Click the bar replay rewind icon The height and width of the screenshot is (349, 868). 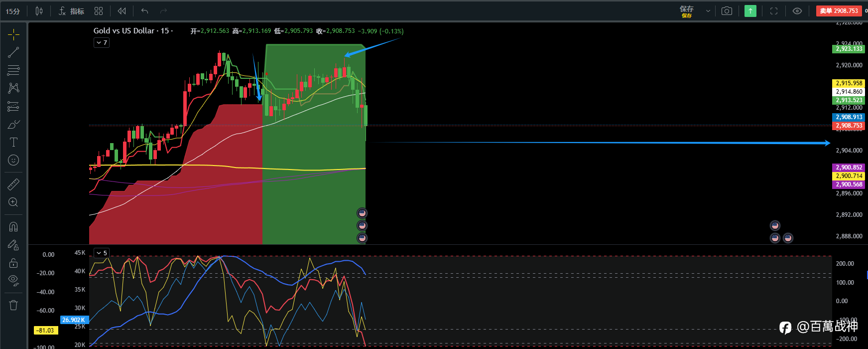[122, 11]
